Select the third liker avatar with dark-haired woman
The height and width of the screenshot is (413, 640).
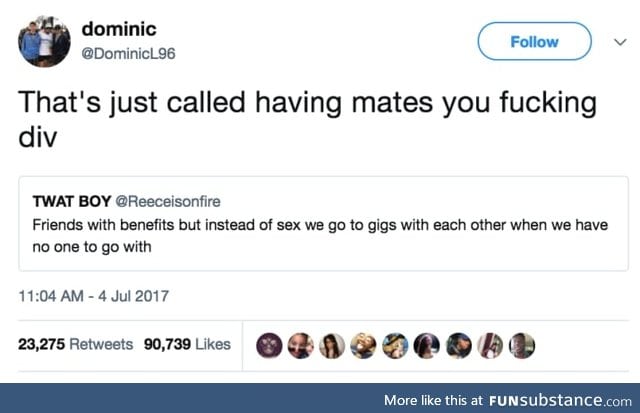332,346
